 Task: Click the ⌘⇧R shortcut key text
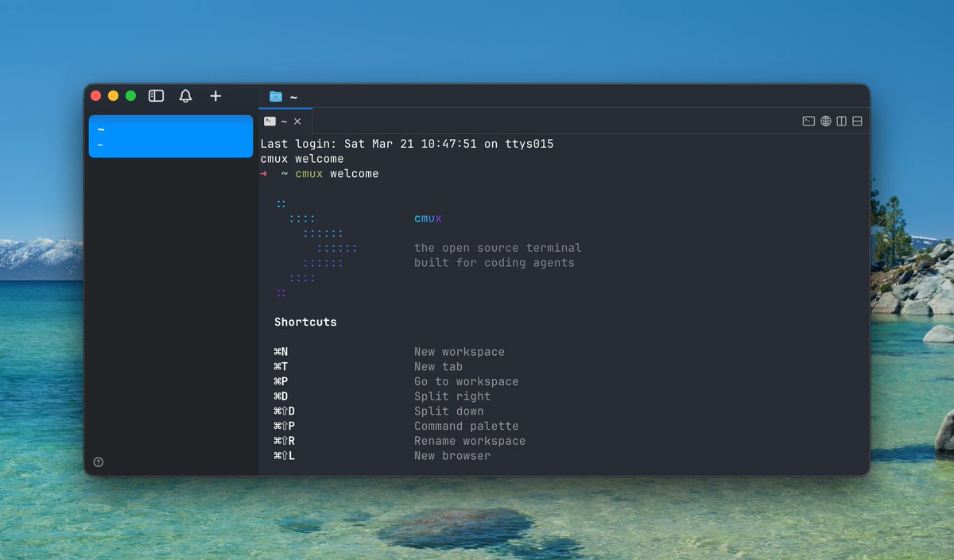tap(284, 441)
